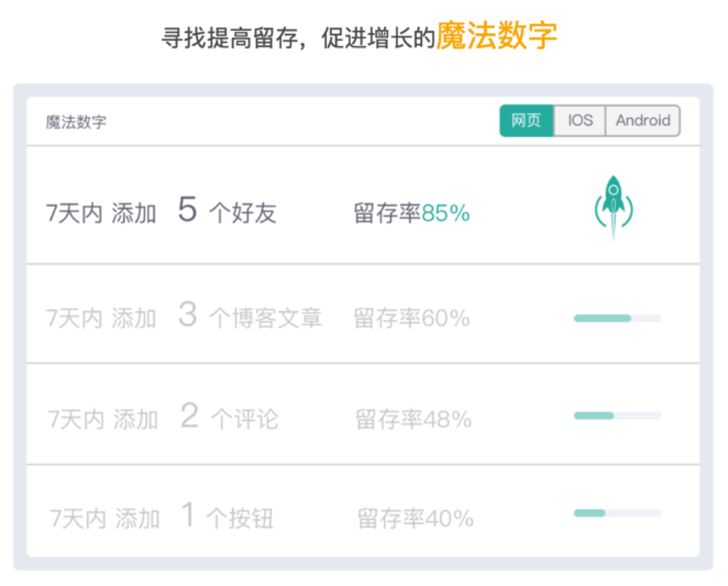The image size is (728, 586).
Task: Click the 3 个博客文章 text
Action: pos(250,316)
